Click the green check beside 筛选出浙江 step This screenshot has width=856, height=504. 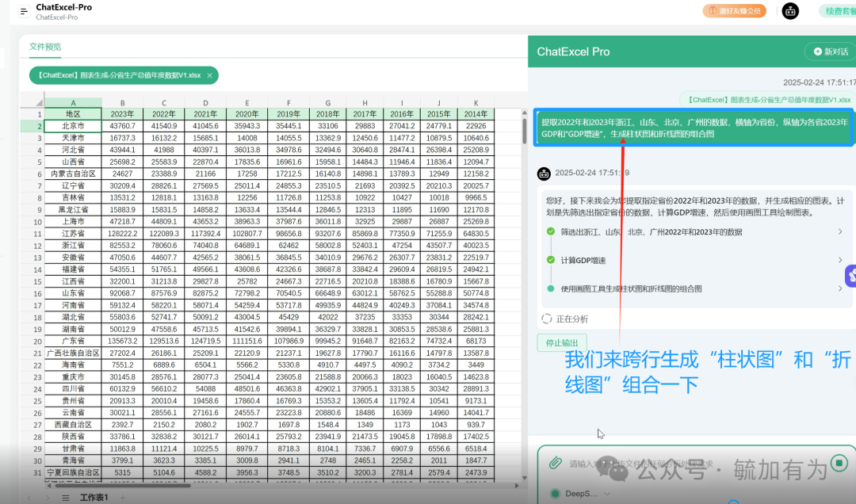tap(551, 231)
